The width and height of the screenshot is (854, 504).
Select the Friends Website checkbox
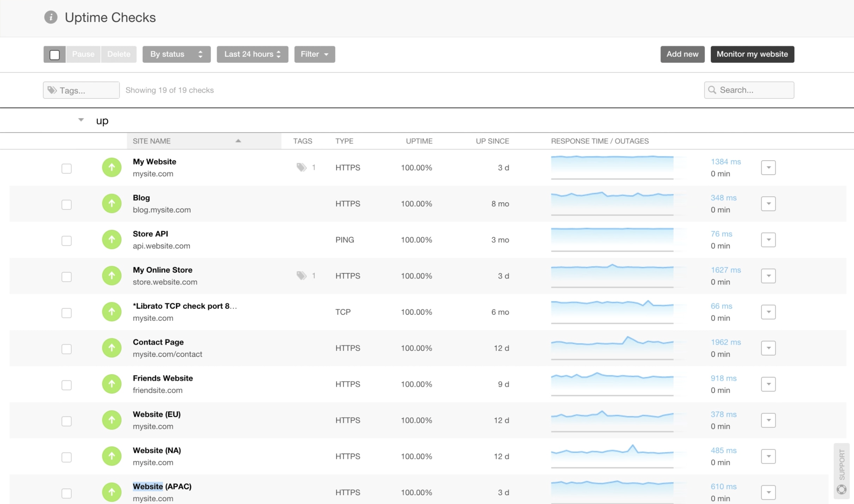pos(66,385)
